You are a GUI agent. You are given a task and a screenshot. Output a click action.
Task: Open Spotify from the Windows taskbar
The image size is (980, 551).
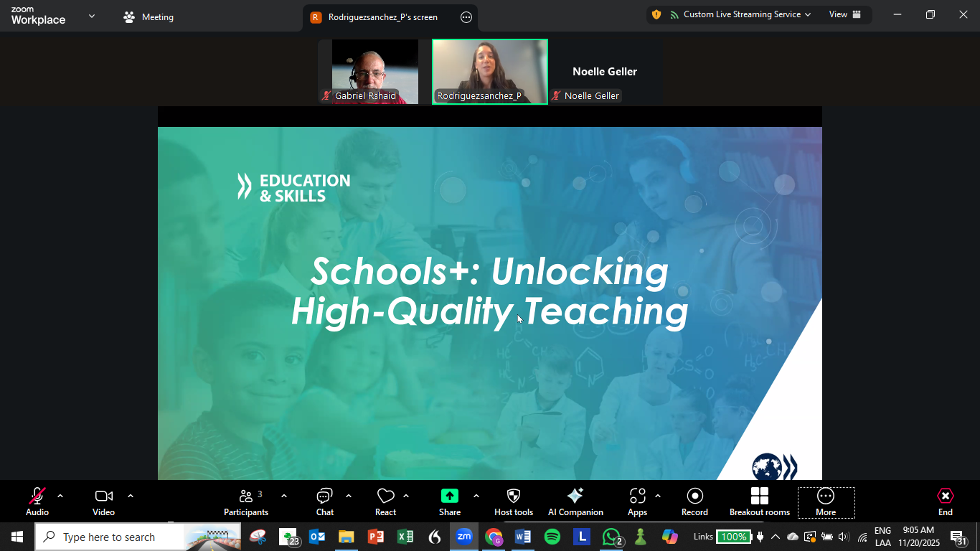(552, 537)
